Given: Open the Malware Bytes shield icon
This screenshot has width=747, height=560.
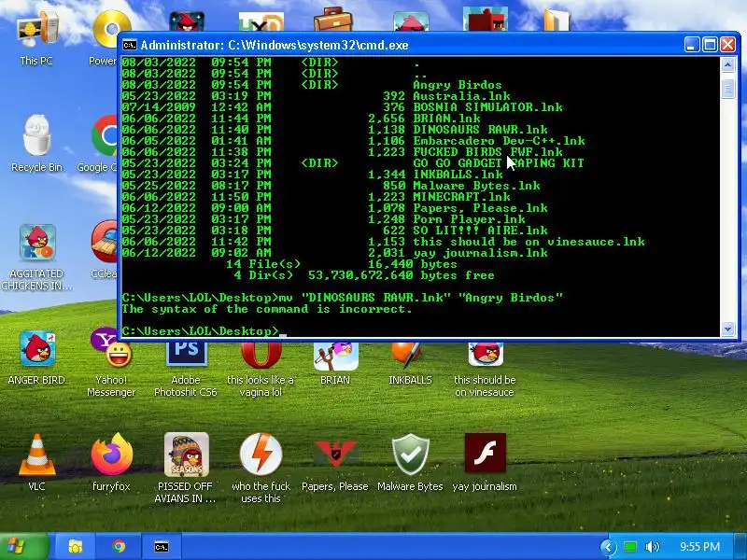Looking at the screenshot, I should tap(410, 462).
